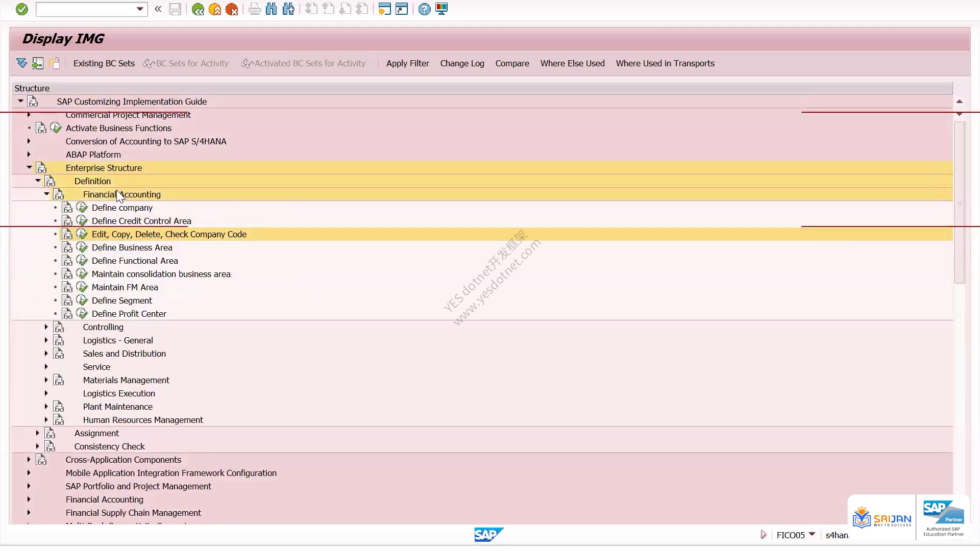Image resolution: width=980 pixels, height=551 pixels.
Task: Click the Save diskette icon
Action: tap(175, 9)
